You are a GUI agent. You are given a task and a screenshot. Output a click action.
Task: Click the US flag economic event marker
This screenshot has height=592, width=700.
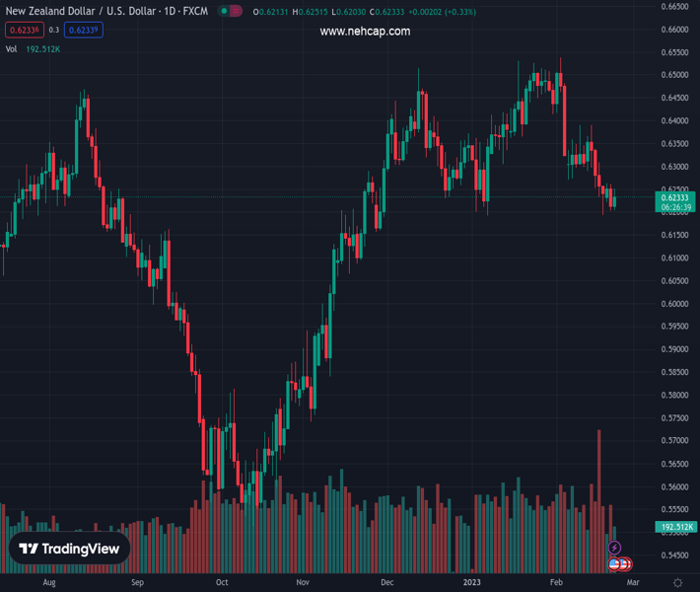click(614, 563)
